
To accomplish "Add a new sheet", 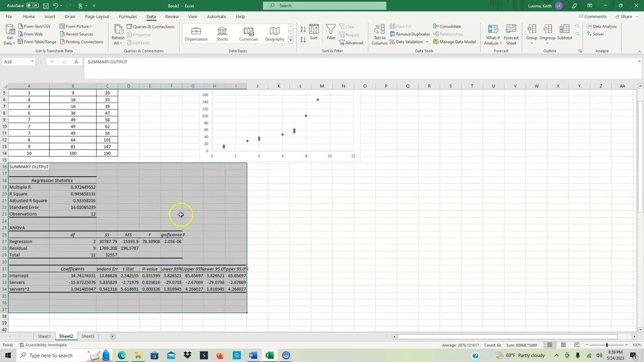I will tap(113, 336).
